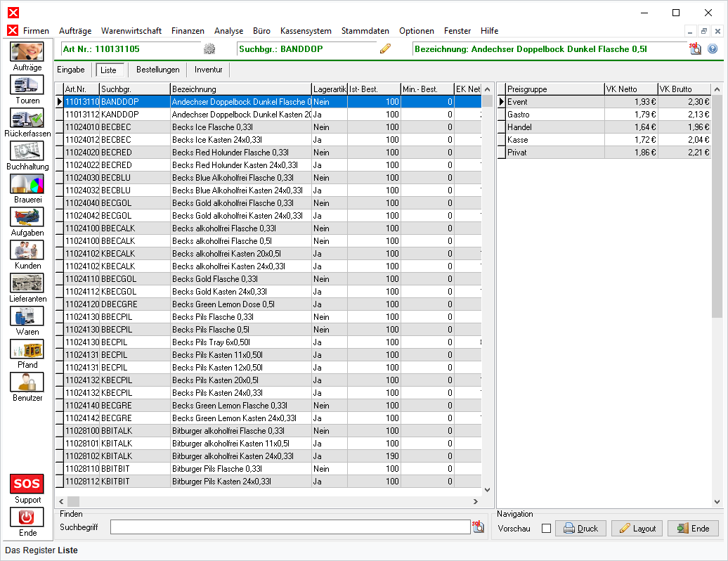Click the Druck button
728x561 pixels.
pos(580,529)
